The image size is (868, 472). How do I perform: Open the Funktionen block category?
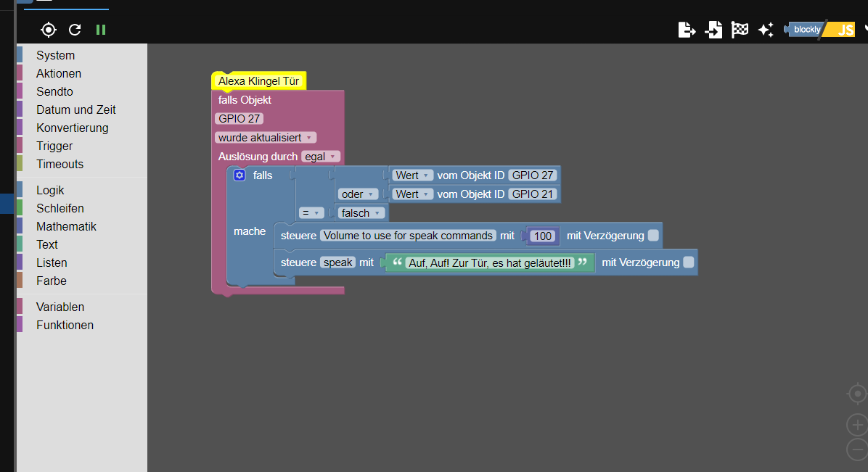[x=82, y=326]
